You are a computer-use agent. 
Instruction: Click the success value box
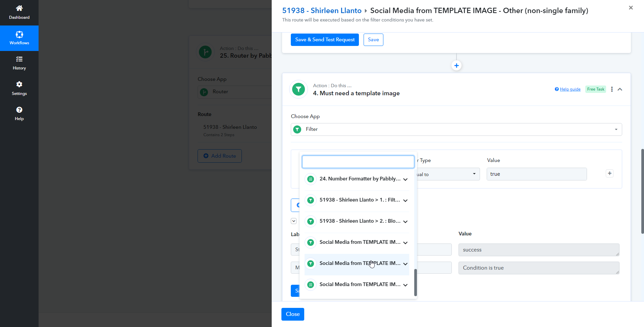[x=539, y=250]
